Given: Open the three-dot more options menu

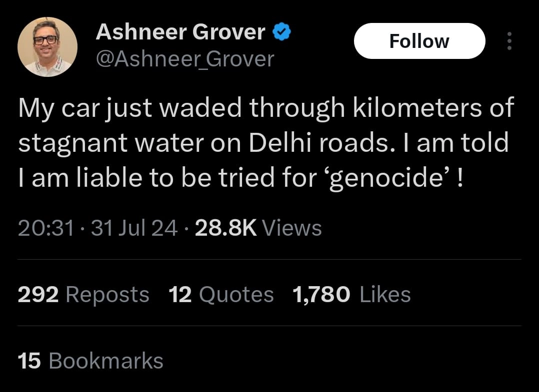Looking at the screenshot, I should [x=509, y=41].
